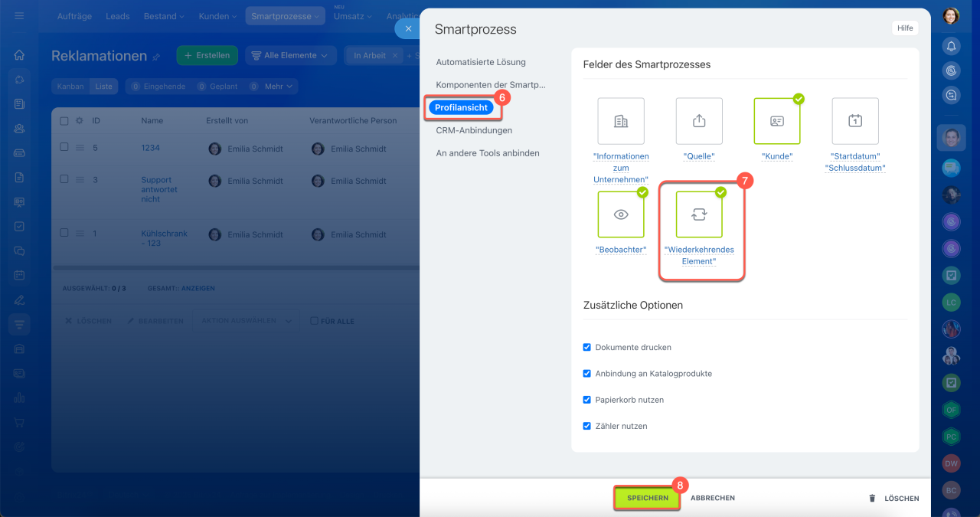Open the Aufträge menu item
Image resolution: width=980 pixels, height=517 pixels.
73,16
